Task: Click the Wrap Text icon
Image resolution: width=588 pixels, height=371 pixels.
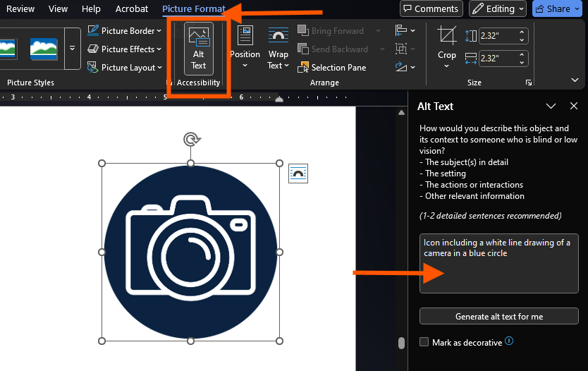Action: (x=278, y=37)
